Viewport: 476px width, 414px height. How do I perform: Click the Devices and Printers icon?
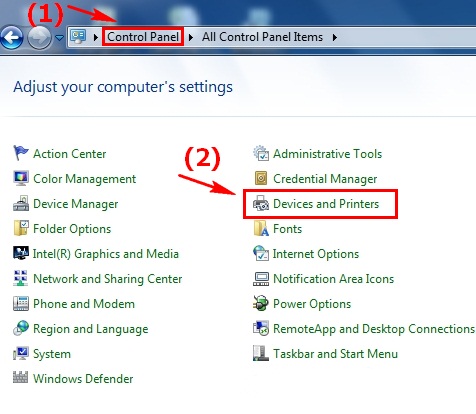261,203
